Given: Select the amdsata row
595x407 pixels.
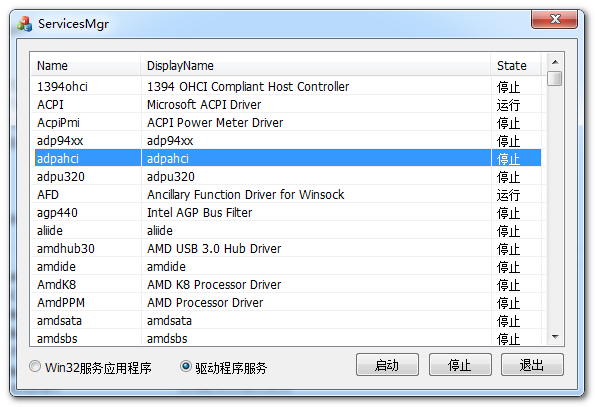Looking at the screenshot, I should (288, 321).
